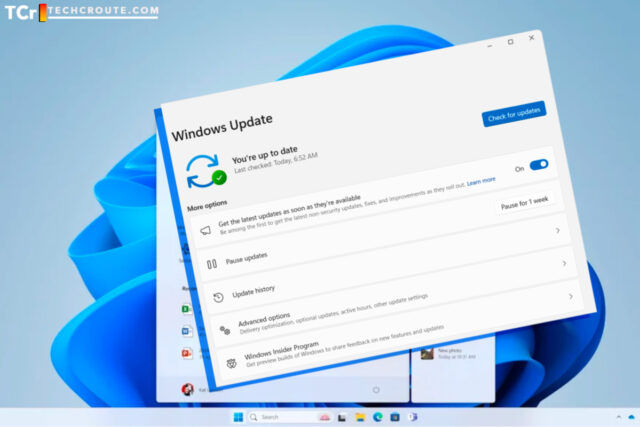Open the Excel file in Start menu

pos(187,309)
